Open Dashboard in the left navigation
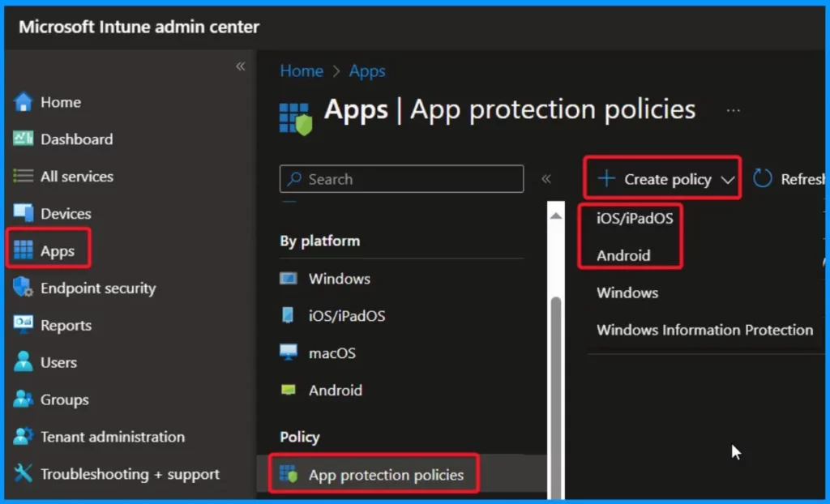 coord(77,139)
